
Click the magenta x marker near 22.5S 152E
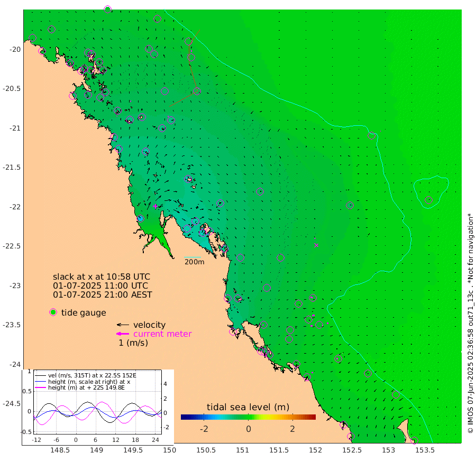tap(316, 245)
